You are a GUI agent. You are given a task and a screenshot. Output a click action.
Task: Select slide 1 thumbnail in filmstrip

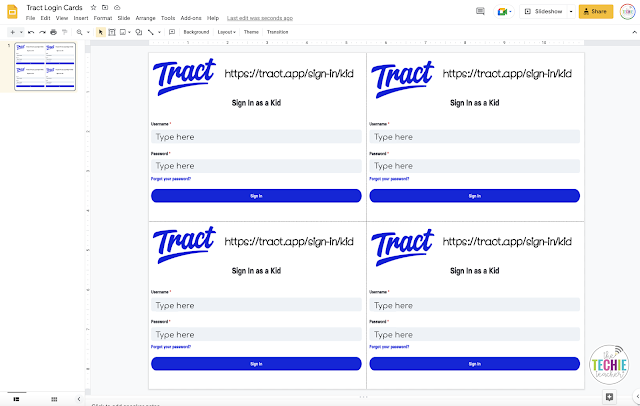(x=45, y=66)
